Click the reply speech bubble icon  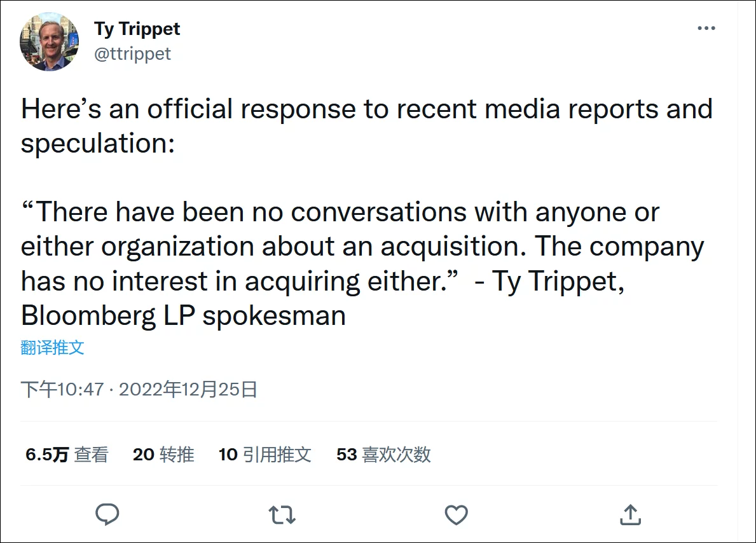click(x=107, y=514)
